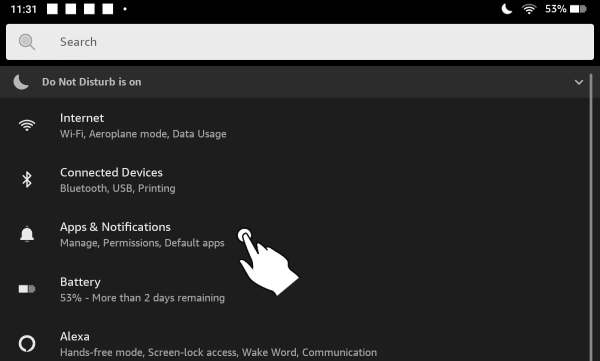The image size is (600, 361).
Task: Click the status bar Wi-Fi indicator
Action: (529, 9)
